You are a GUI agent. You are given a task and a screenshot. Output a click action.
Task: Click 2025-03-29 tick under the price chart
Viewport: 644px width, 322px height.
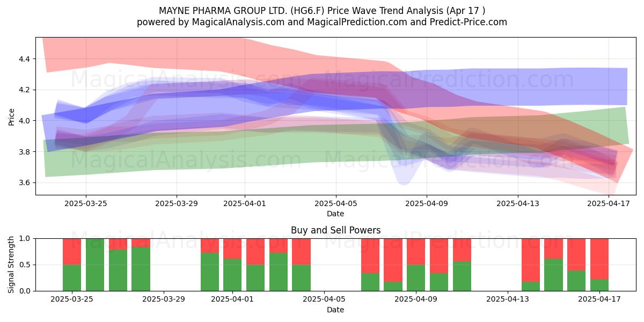pos(177,203)
